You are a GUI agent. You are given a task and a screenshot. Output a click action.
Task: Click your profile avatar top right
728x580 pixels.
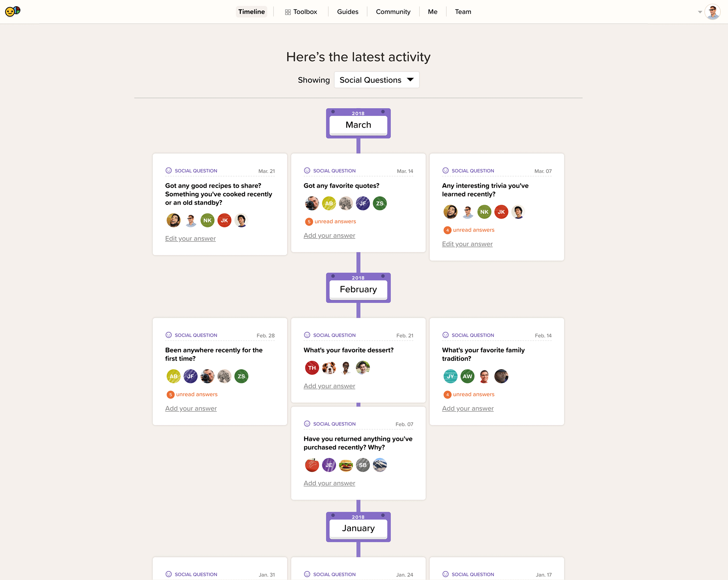713,11
